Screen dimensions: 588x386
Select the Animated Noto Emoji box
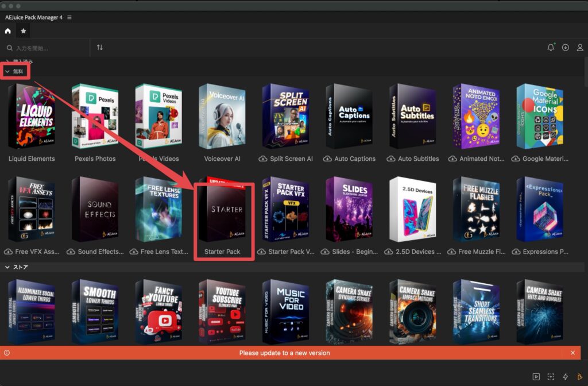(x=476, y=116)
